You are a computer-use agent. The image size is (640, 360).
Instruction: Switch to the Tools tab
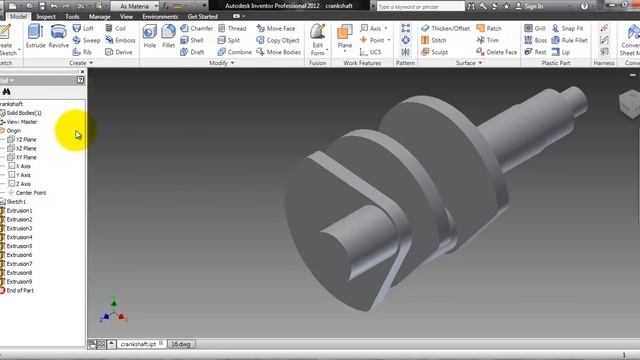72,16
